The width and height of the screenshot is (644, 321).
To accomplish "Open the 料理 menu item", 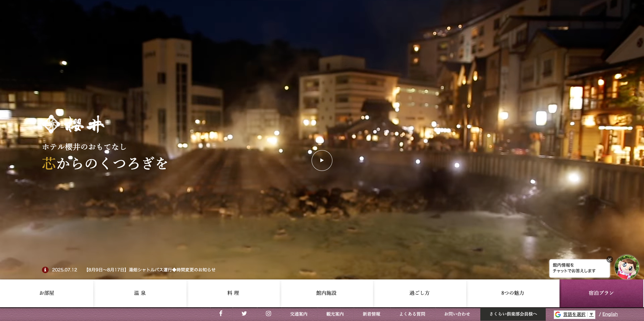I will pyautogui.click(x=233, y=293).
